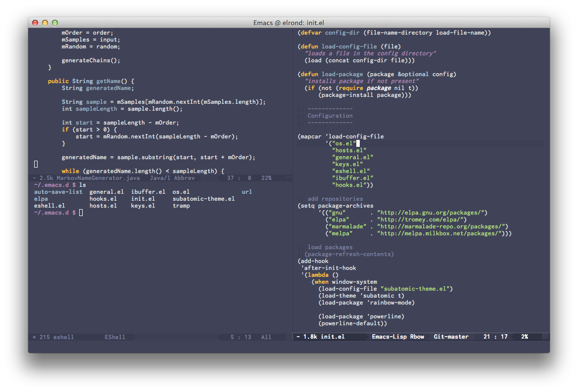578x392 pixels.
Task: Click tramp in the ls output
Action: point(181,206)
